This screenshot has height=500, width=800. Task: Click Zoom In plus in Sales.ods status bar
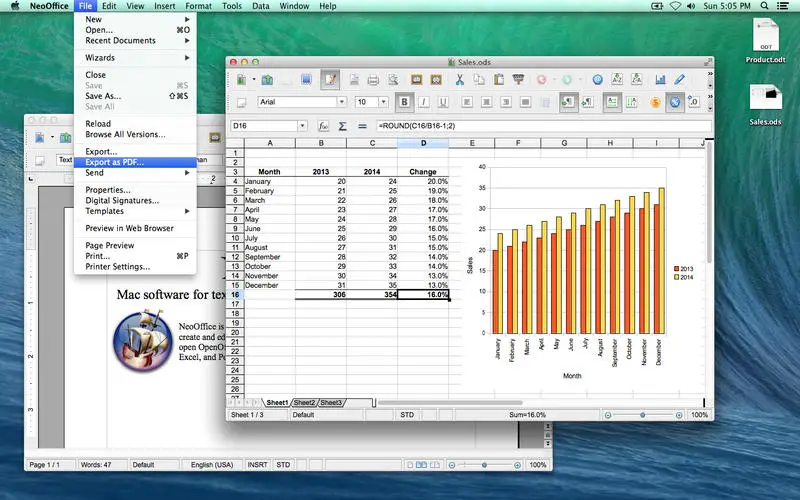[x=679, y=415]
